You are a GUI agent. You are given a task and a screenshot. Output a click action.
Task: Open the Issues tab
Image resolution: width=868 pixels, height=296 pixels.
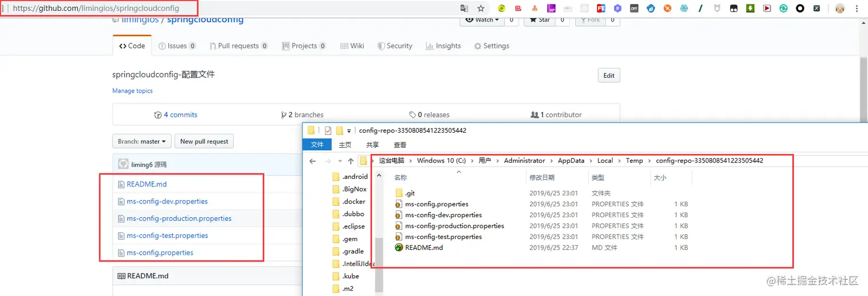(177, 46)
